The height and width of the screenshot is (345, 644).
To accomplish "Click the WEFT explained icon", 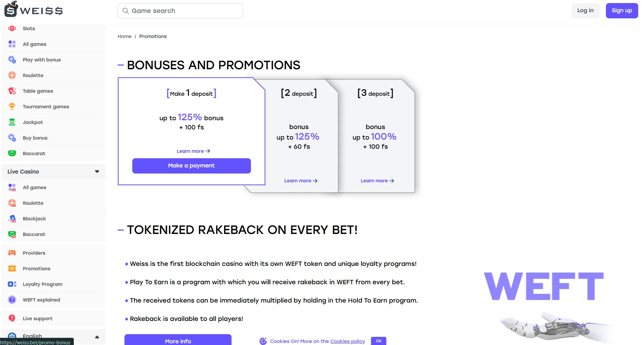I will pyautogui.click(x=12, y=300).
